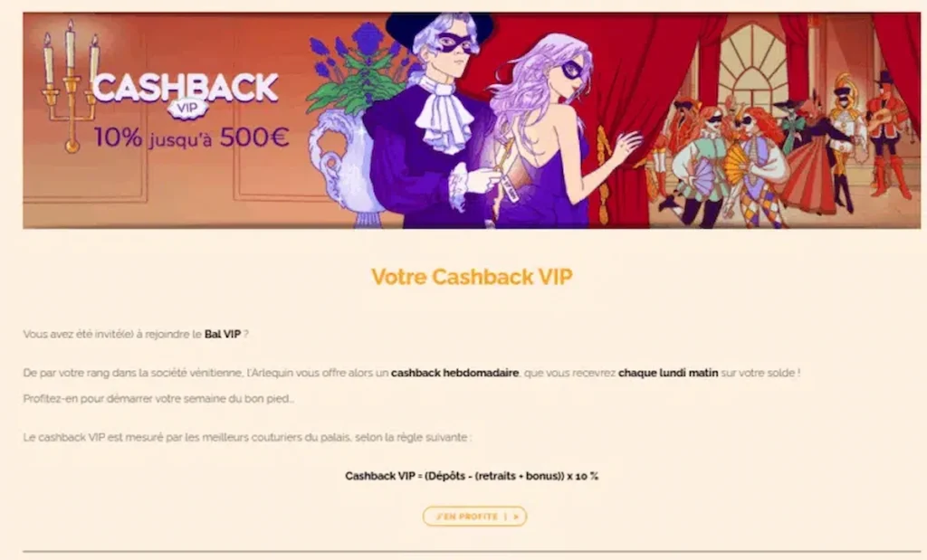This screenshot has width=927, height=560.
Task: Click the bold "Bal VIP" text
Action: point(223,335)
